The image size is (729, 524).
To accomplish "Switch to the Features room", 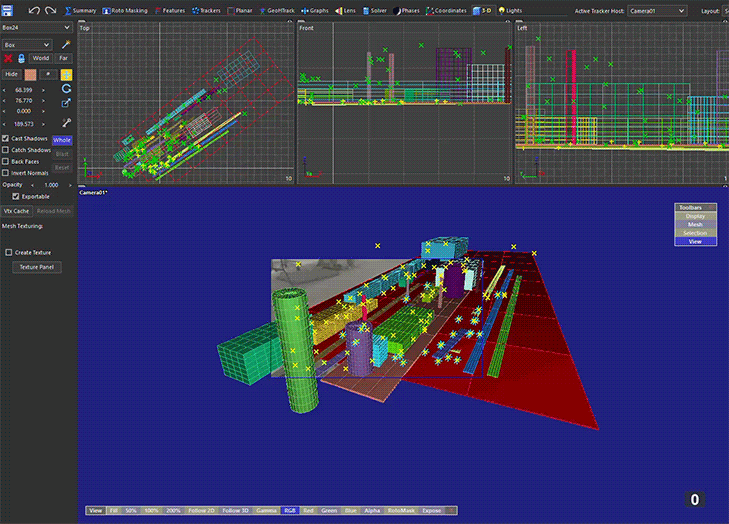I will point(170,10).
